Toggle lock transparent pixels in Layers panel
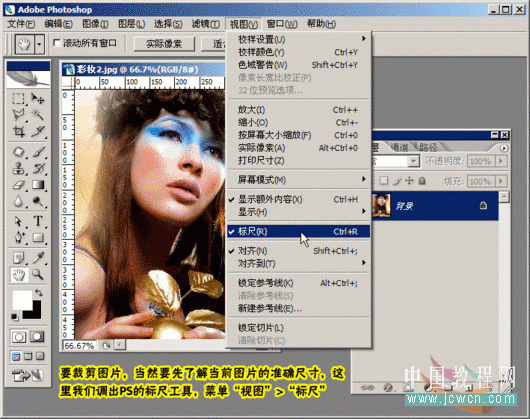The height and width of the screenshot is (419, 530). click(384, 181)
